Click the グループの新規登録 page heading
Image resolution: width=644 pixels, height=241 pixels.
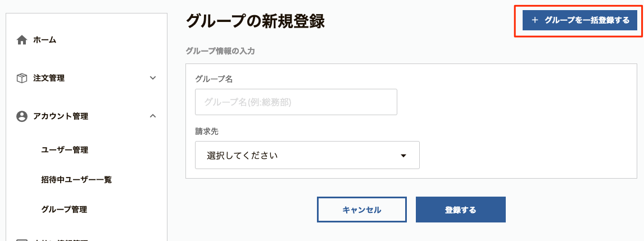pyautogui.click(x=255, y=21)
